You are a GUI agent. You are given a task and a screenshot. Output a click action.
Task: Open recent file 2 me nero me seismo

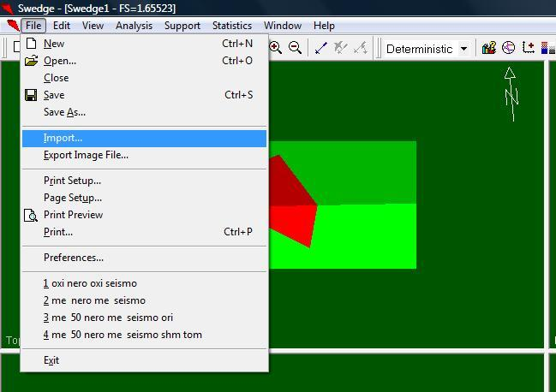point(144,300)
